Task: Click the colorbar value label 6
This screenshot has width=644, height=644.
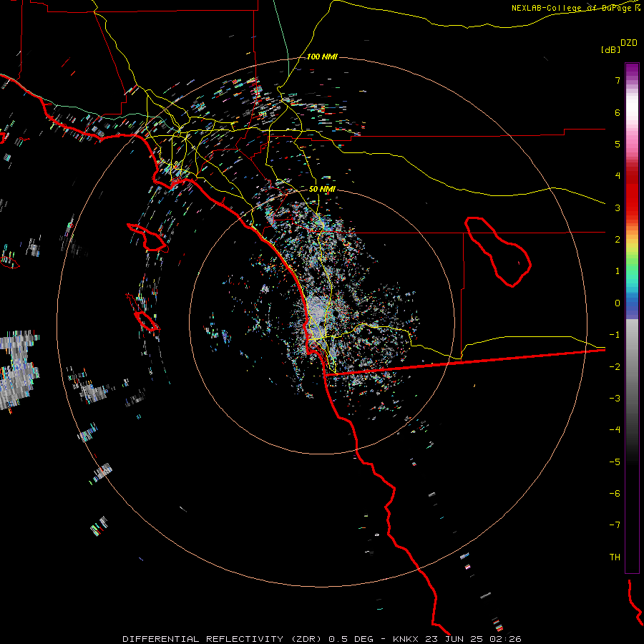Action: click(618, 112)
